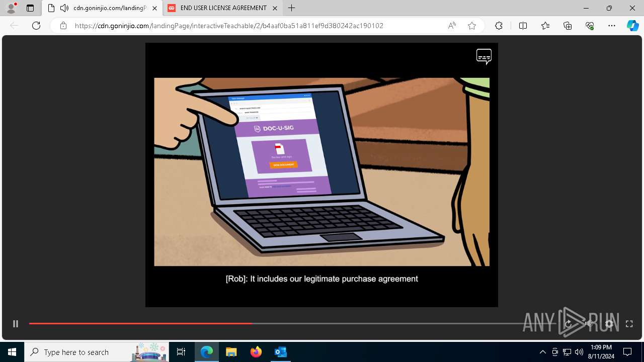Add page to favorites star
The height and width of the screenshot is (362, 644).
point(472,26)
